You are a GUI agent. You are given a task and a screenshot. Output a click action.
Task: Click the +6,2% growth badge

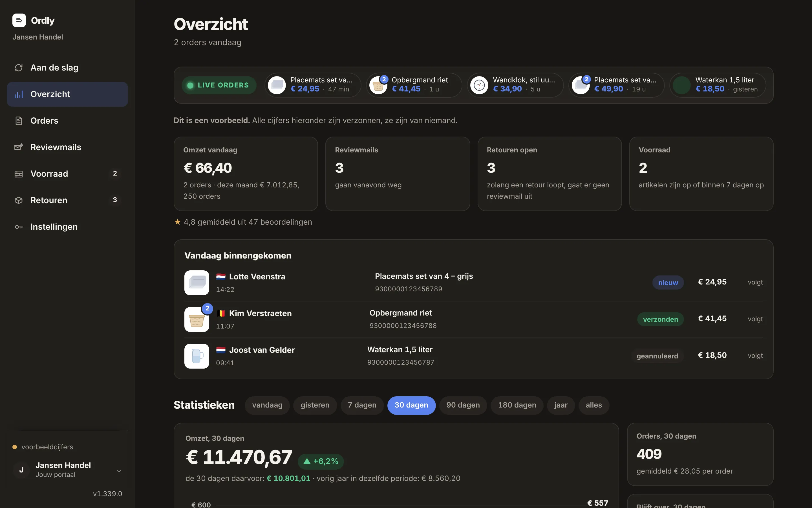click(321, 461)
